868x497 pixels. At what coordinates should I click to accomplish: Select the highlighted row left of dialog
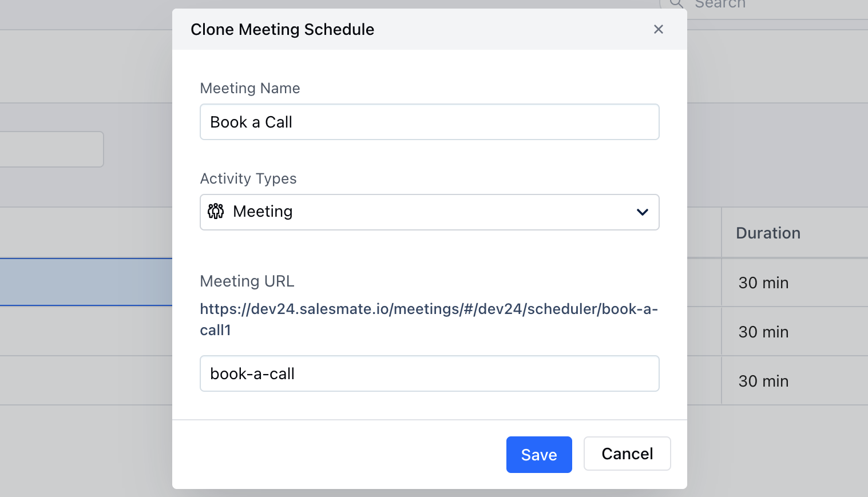pos(86,282)
